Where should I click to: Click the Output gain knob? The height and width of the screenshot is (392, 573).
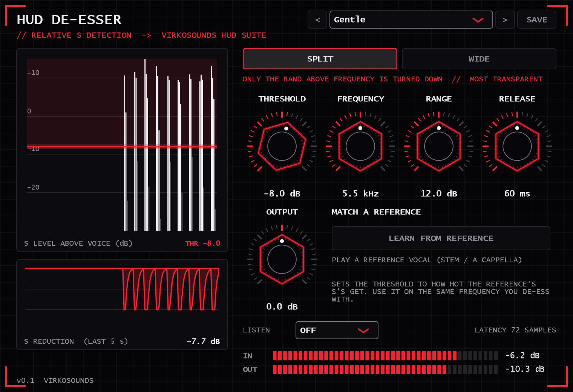(x=282, y=259)
